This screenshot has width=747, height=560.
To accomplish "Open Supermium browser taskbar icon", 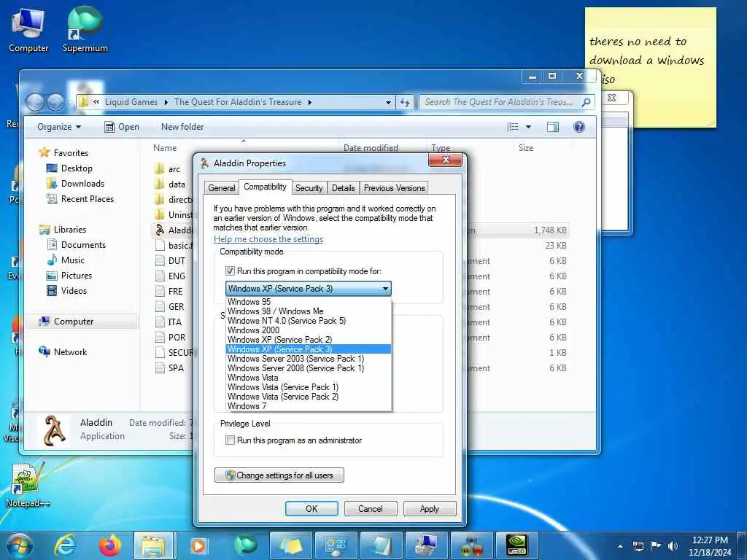I will pos(245,545).
